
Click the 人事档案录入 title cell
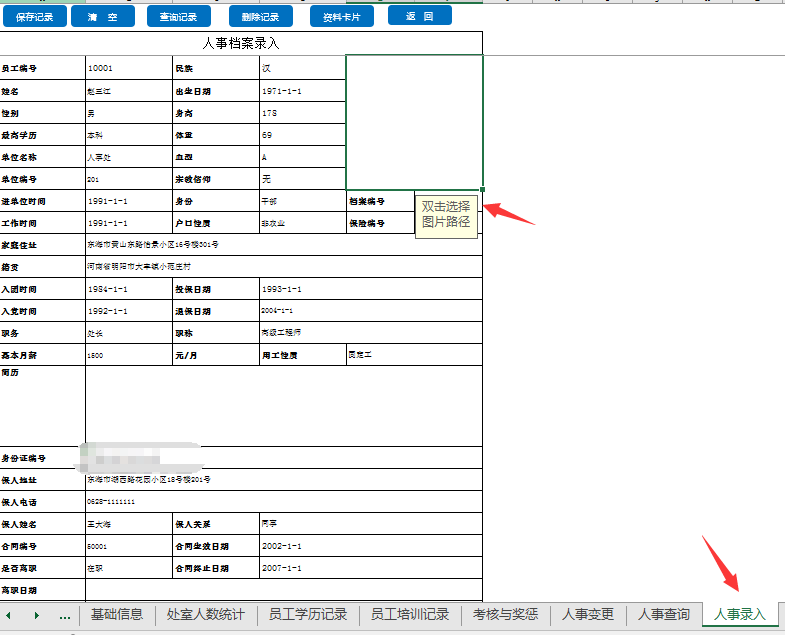coord(241,43)
